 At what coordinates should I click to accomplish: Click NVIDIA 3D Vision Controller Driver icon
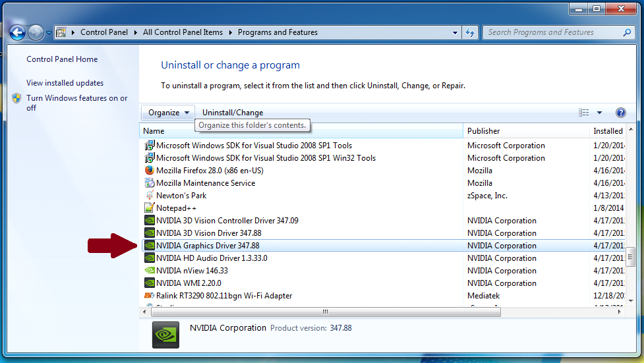point(150,221)
